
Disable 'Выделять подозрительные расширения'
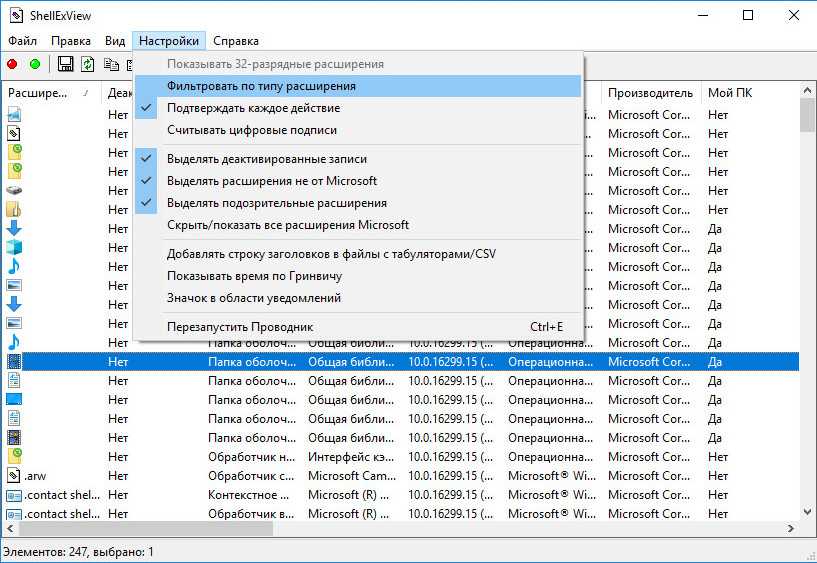(276, 203)
